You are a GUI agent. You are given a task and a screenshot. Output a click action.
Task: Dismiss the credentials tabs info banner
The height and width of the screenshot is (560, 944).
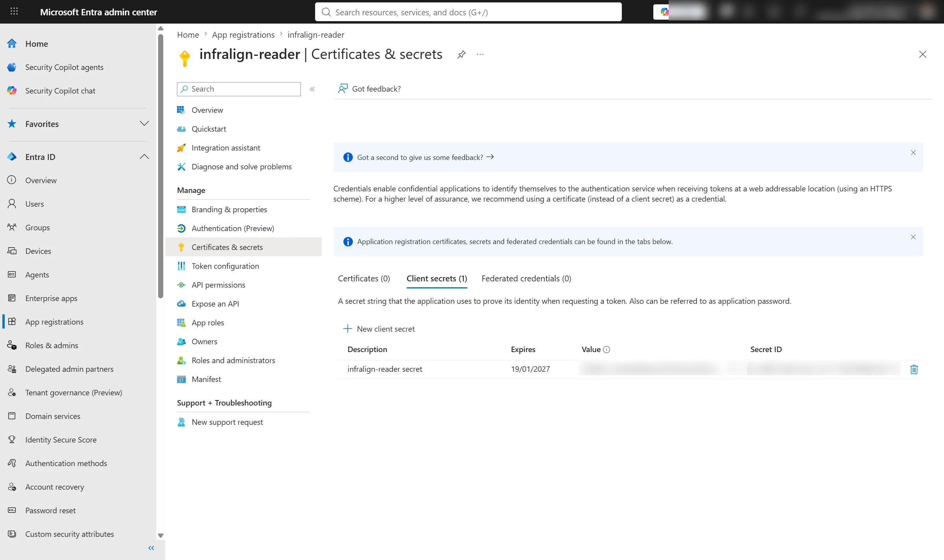[913, 237]
